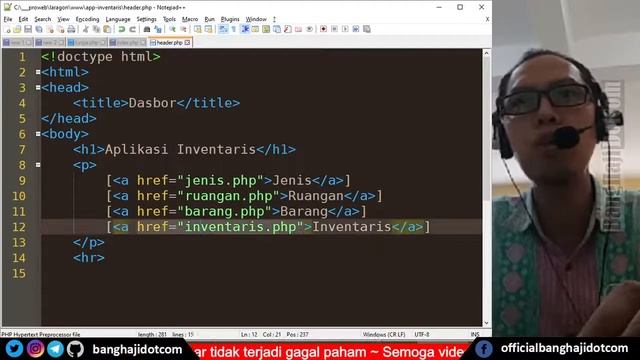Click the Open file toolbar icon
The width and height of the screenshot is (640, 360).
(x=17, y=29)
